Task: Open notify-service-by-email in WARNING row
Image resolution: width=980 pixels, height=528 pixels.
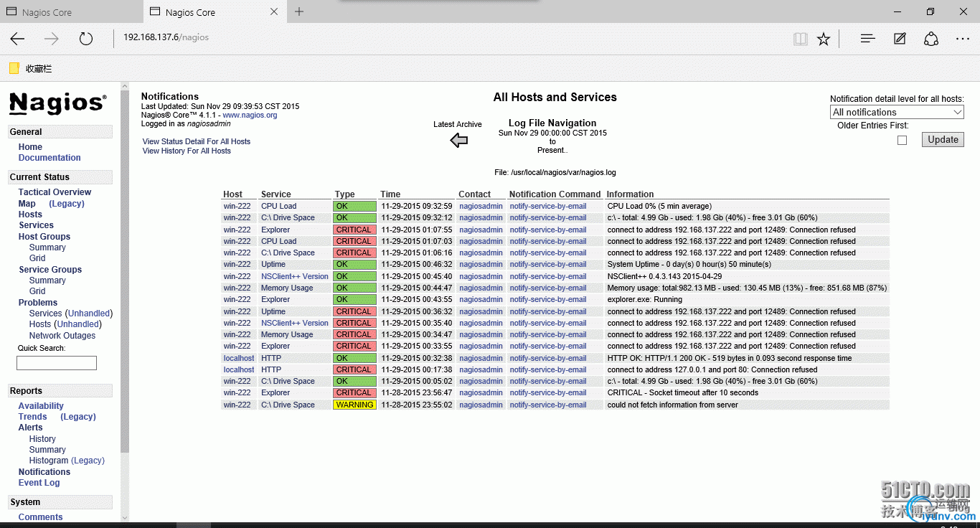Action: [x=548, y=405]
